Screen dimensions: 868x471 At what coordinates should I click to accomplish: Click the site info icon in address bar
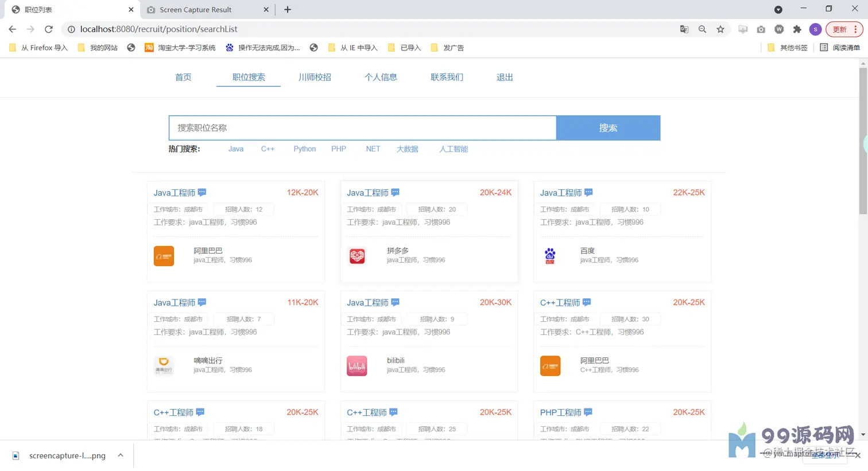click(x=71, y=29)
